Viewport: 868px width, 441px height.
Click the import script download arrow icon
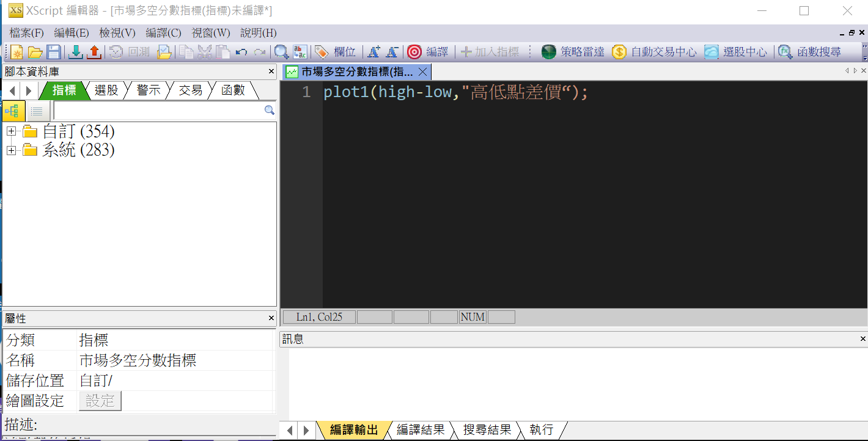coord(75,52)
